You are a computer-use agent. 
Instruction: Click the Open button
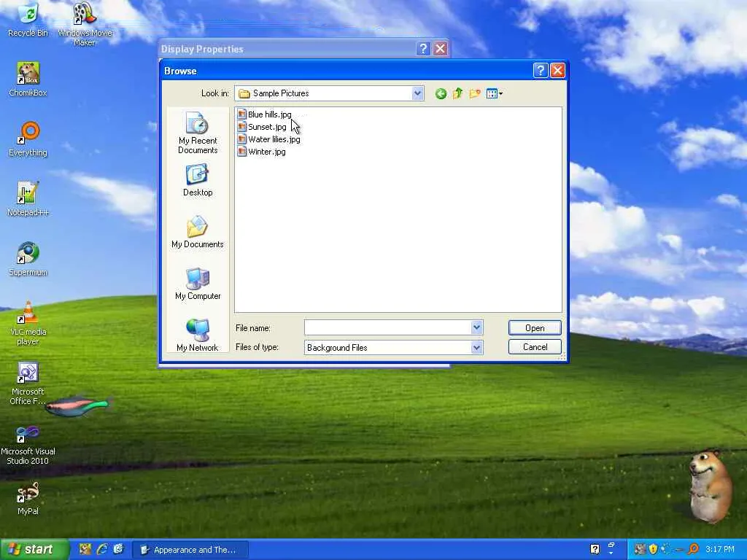(x=535, y=327)
